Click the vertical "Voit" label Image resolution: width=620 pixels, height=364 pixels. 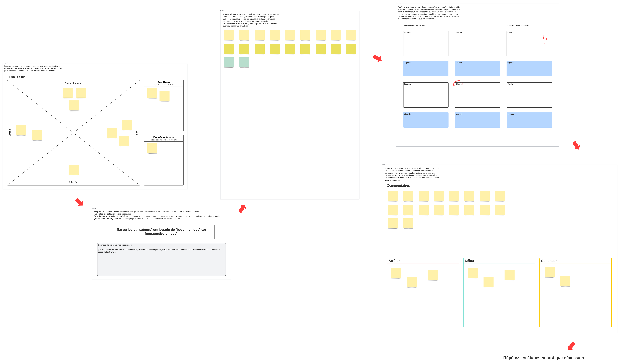pos(137,133)
